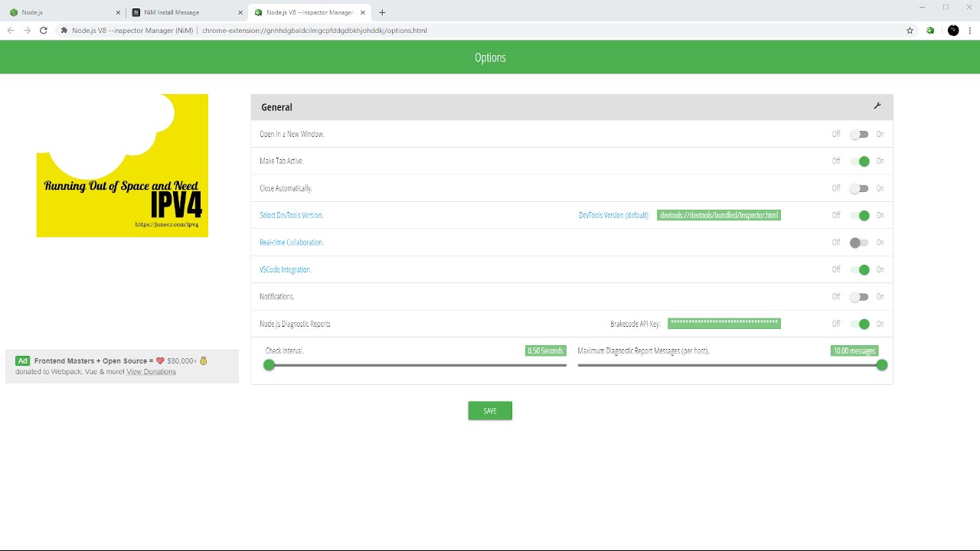Click the Check Interval slider handle
This screenshot has width=980, height=551.
(269, 365)
